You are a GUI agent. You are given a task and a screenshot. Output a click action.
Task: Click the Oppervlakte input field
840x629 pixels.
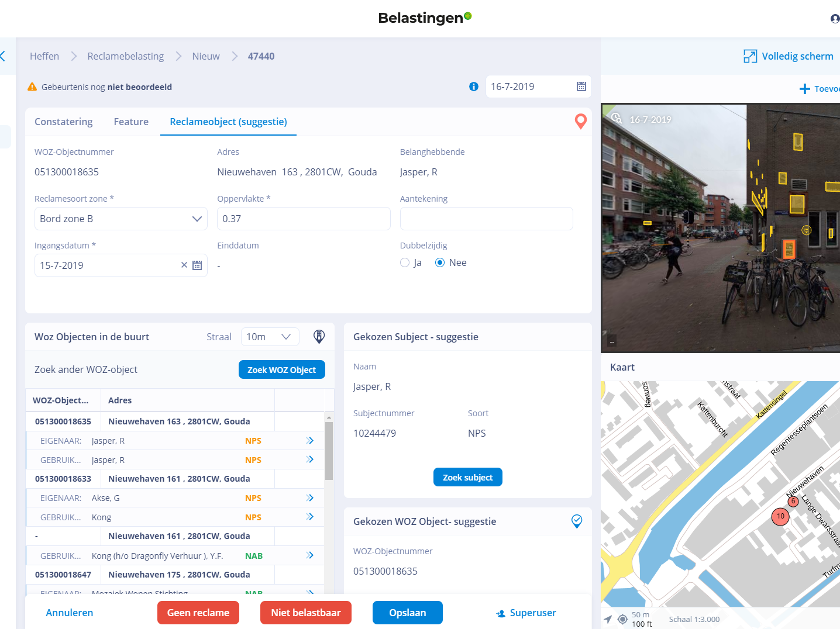304,219
